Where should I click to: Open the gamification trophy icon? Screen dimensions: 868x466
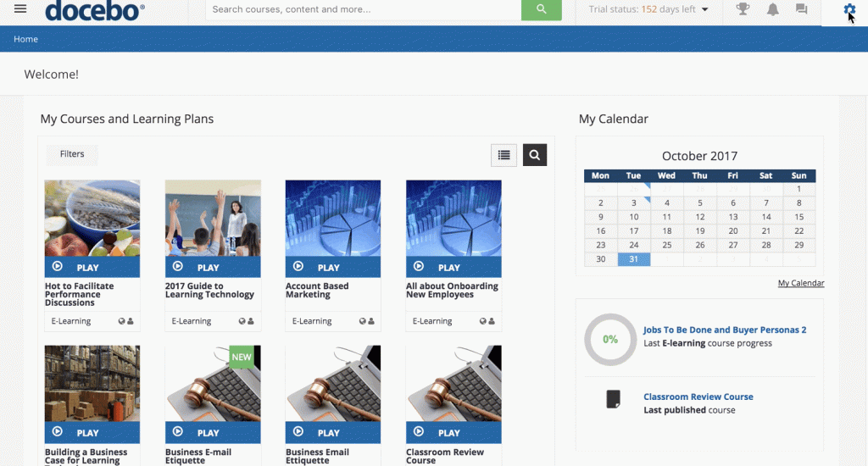(743, 9)
